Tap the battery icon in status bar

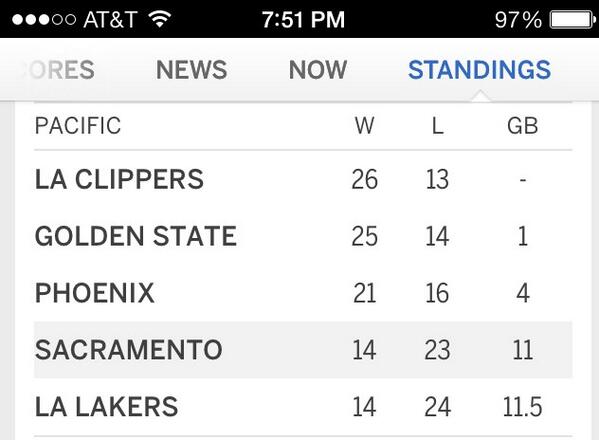pyautogui.click(x=572, y=20)
